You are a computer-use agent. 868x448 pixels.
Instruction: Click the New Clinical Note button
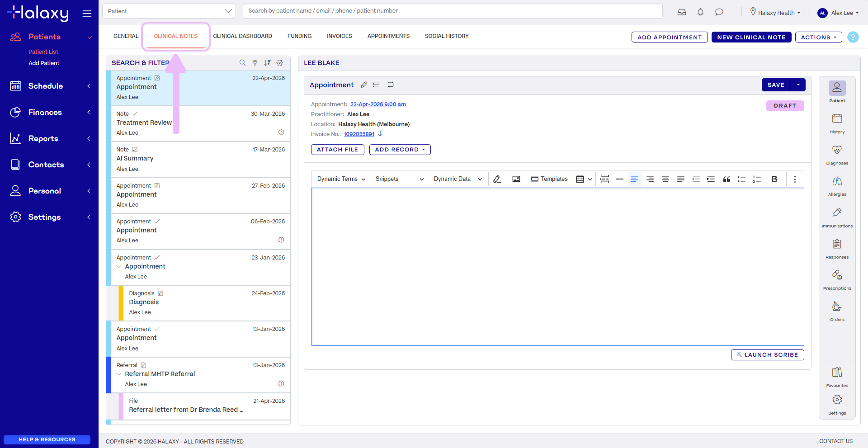(x=751, y=37)
